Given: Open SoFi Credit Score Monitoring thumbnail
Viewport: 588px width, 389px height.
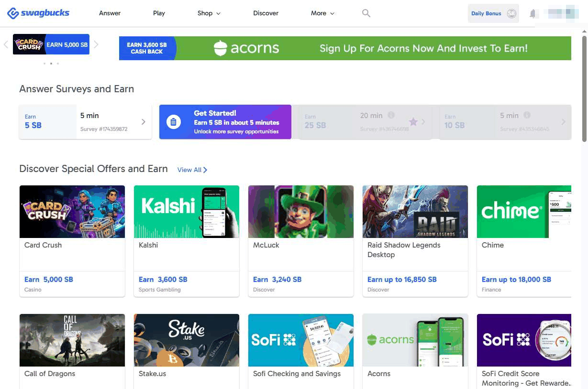Looking at the screenshot, I should [524, 340].
